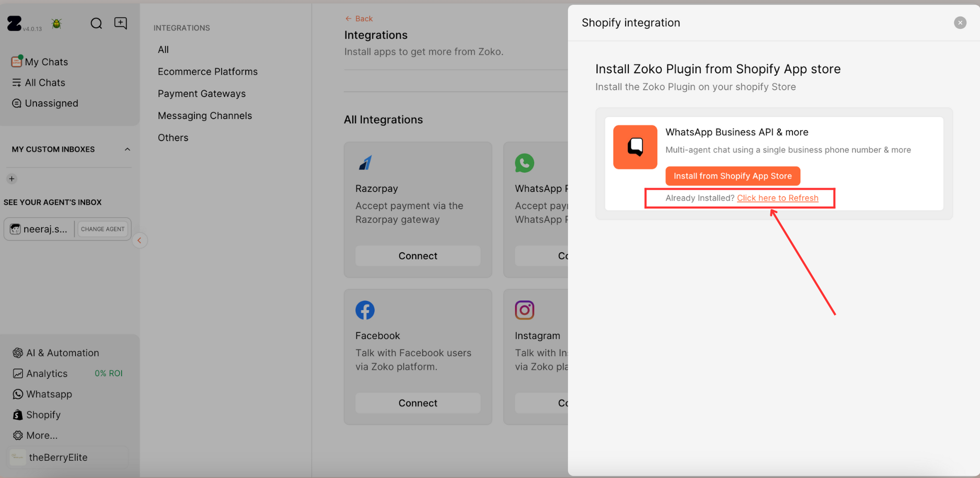The width and height of the screenshot is (980, 478).
Task: Collapse the sidebar with chevron arrow
Action: pos(140,240)
